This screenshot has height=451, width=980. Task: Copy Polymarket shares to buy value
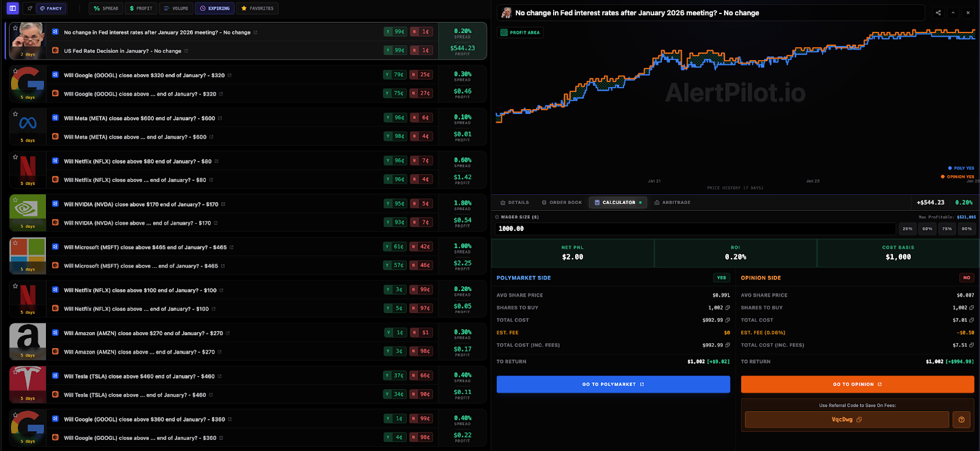click(728, 308)
